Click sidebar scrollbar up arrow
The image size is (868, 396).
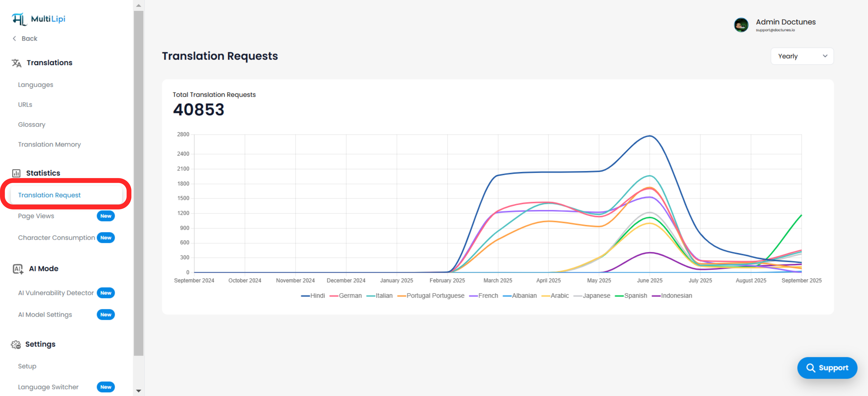click(x=139, y=5)
